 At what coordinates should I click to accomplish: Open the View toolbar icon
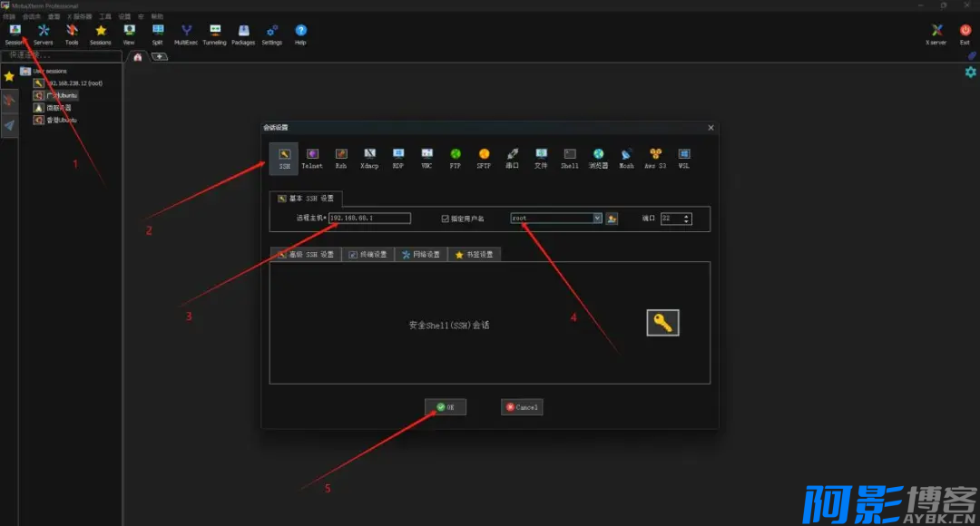click(x=129, y=35)
